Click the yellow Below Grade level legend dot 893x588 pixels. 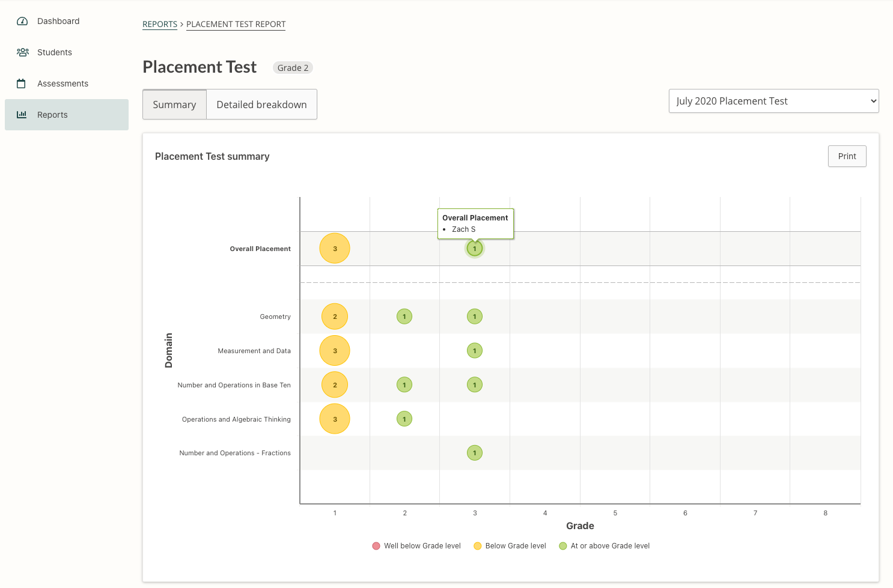477,545
